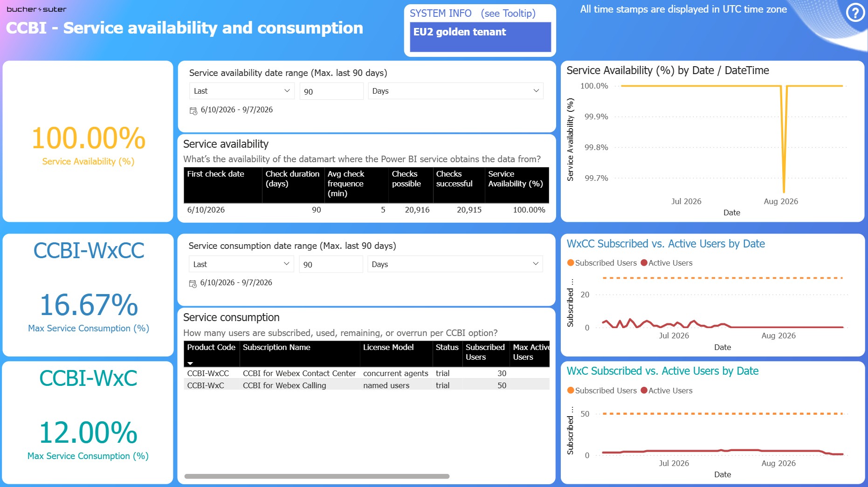This screenshot has width=868, height=487.
Task: Sort by Status column header
Action: [x=448, y=354]
